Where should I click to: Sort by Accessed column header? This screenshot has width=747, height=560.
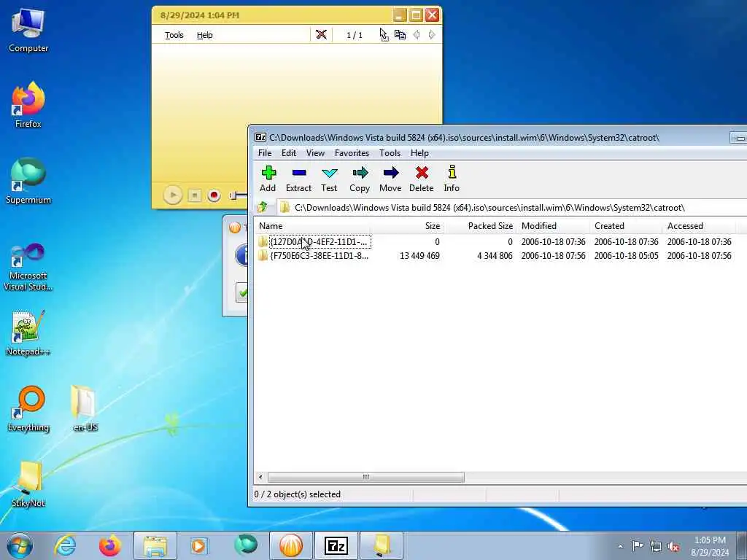(x=700, y=226)
